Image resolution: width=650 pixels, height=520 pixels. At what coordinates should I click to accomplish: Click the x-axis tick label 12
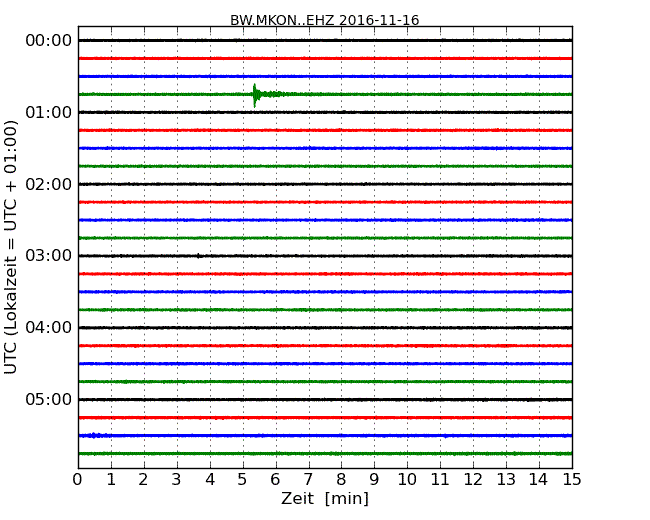coord(473,480)
